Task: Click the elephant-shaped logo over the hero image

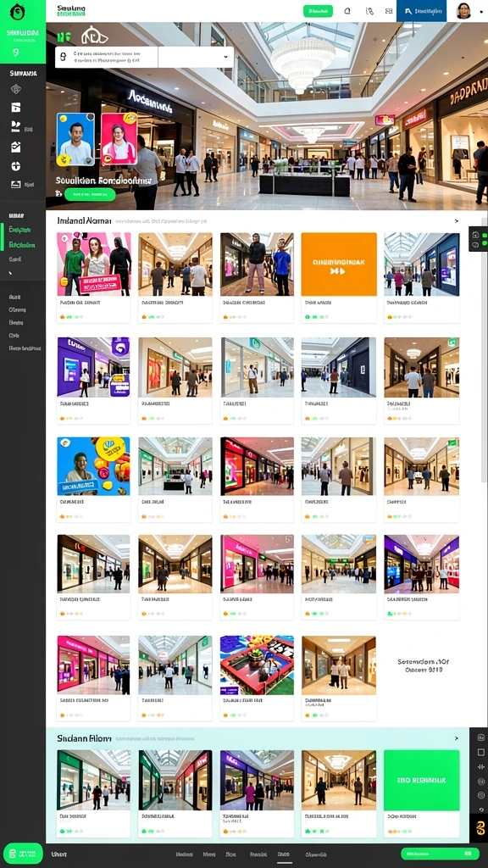Action: [94, 36]
